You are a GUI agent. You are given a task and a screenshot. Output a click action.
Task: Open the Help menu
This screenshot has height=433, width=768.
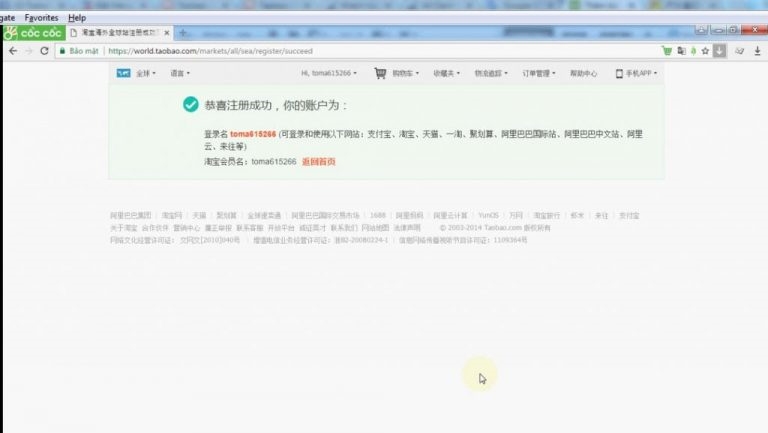coord(77,18)
